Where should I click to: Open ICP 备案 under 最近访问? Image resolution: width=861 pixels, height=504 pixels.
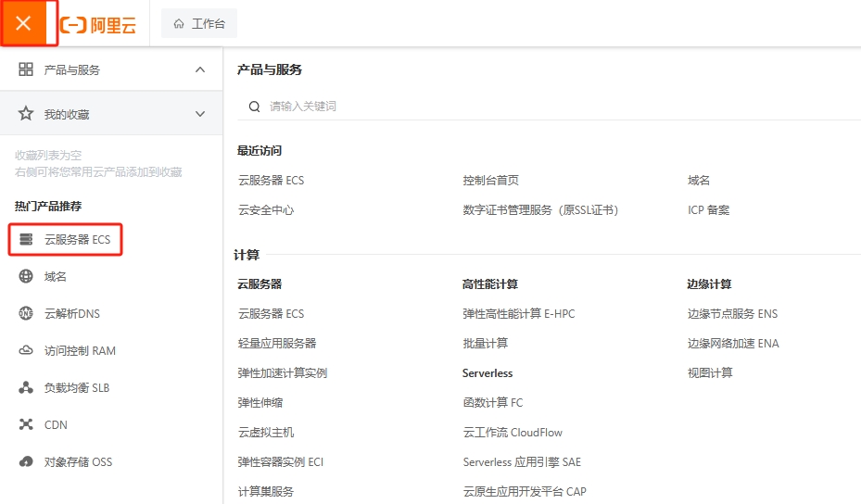(708, 209)
